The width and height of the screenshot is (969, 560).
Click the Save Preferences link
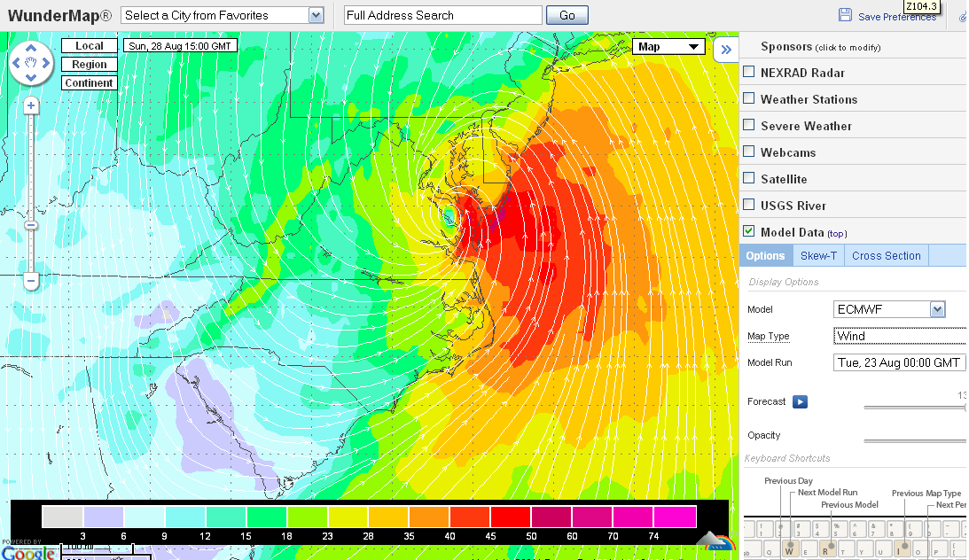[x=896, y=18]
